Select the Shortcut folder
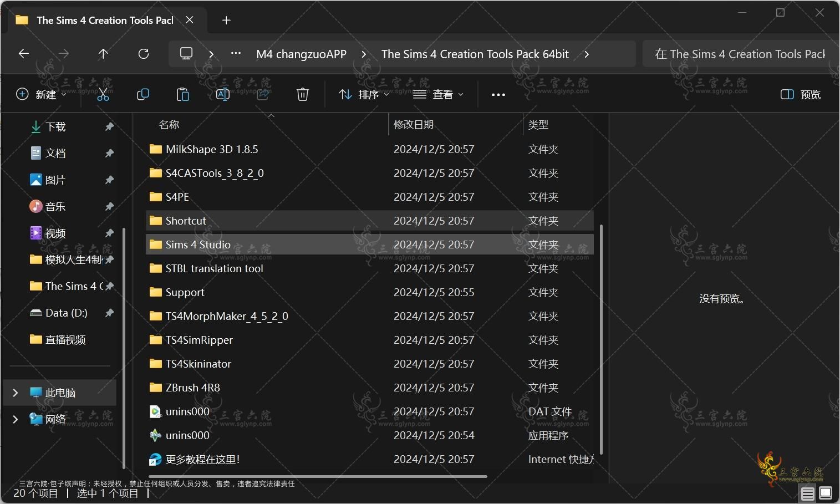 pos(370,221)
